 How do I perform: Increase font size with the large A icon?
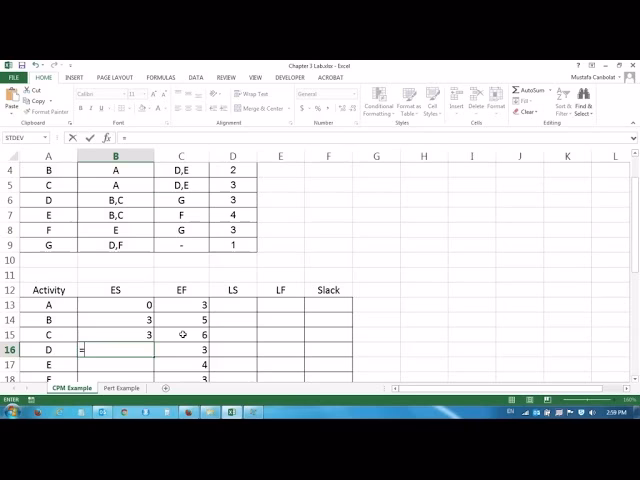pos(153,94)
